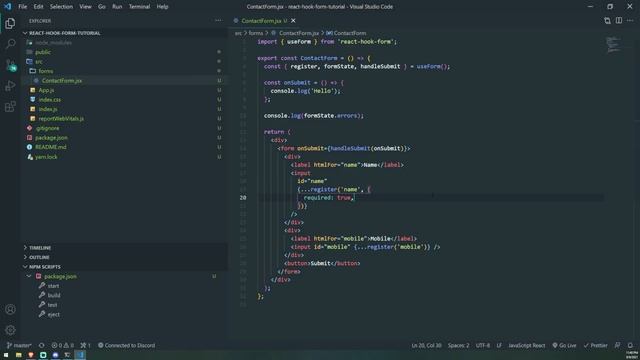Viewport: 640px width, 360px height.
Task: Open the Source Control view
Action: 10,65
